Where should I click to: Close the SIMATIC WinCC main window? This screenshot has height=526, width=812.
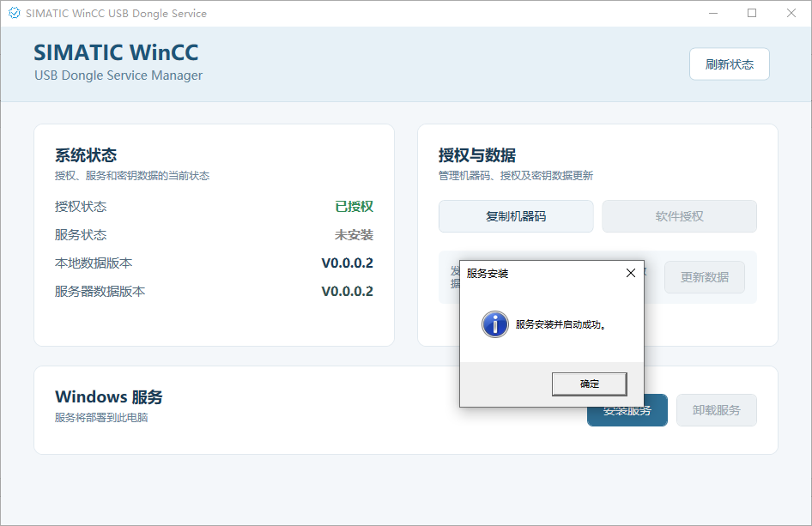[791, 13]
